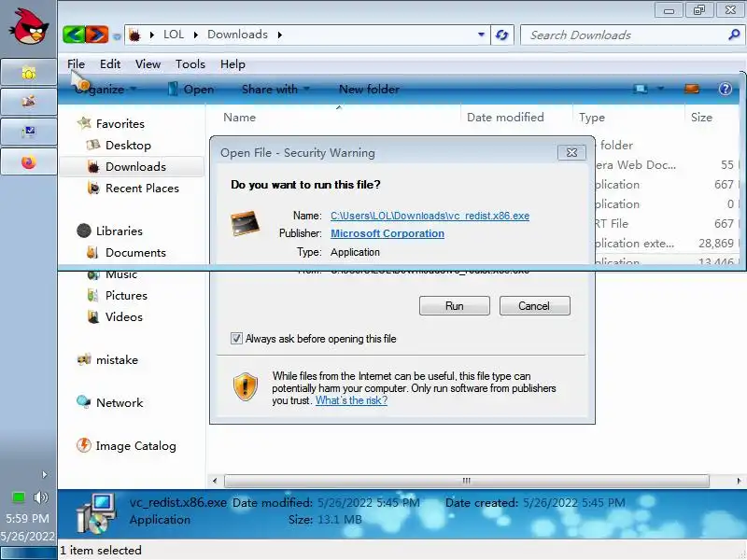Refresh the Downloads folder view

[x=501, y=35]
